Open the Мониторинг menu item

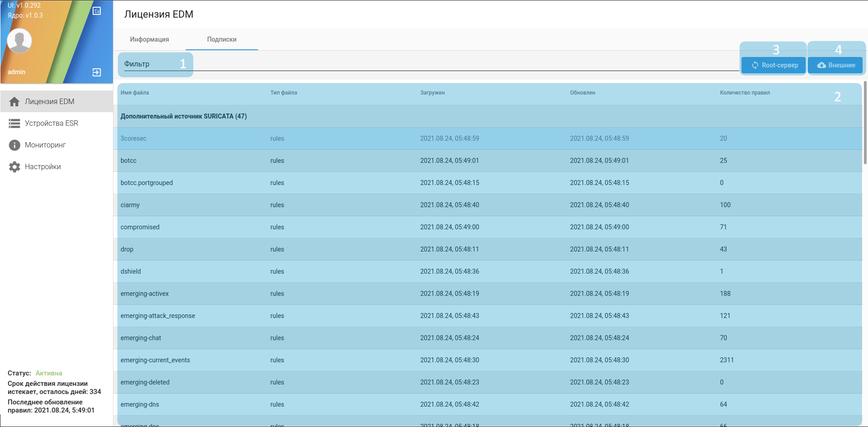pyautogui.click(x=45, y=145)
